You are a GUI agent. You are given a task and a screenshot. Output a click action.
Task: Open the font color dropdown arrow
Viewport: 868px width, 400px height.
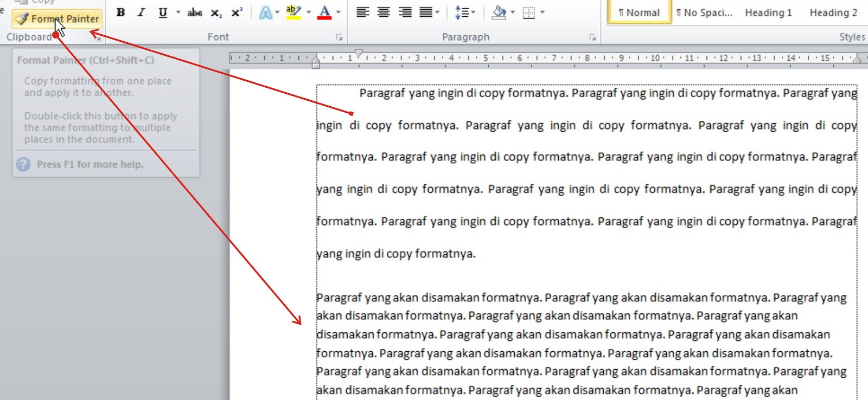(338, 12)
